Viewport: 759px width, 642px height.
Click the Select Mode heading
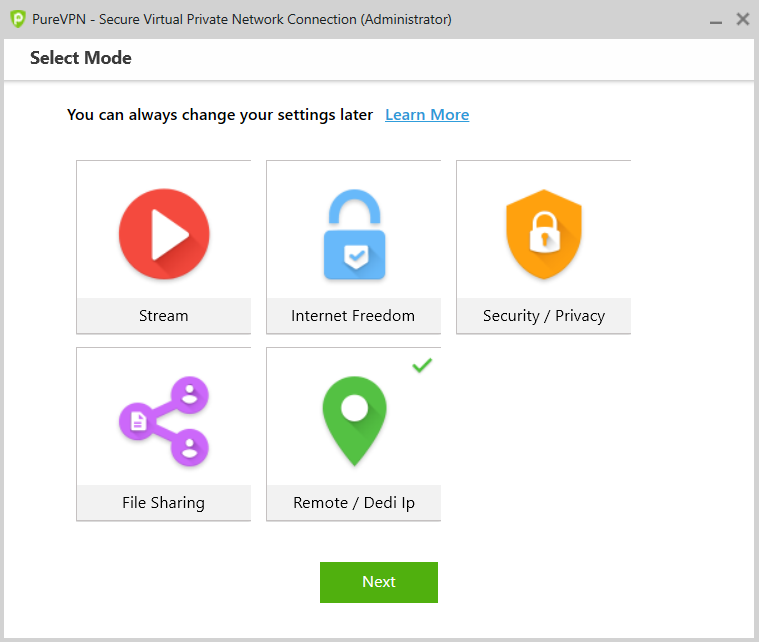(x=81, y=58)
